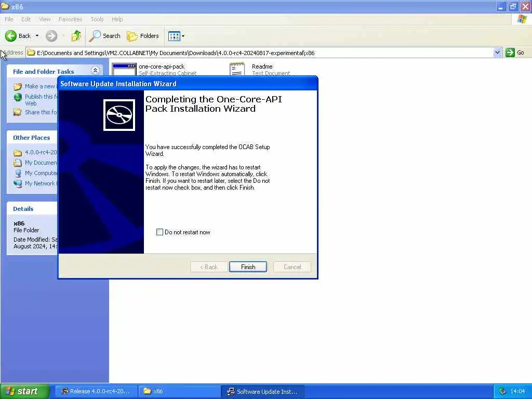
Task: Open the Edit menu
Action: [x=26, y=19]
